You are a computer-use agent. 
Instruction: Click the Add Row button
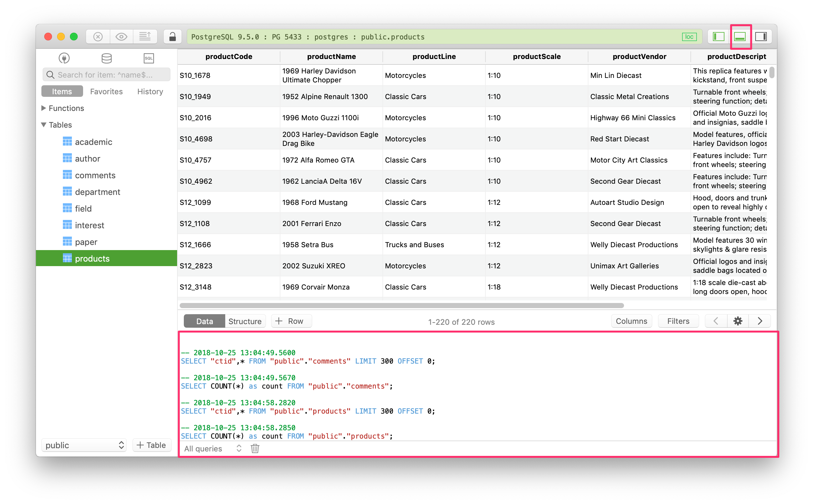click(290, 321)
